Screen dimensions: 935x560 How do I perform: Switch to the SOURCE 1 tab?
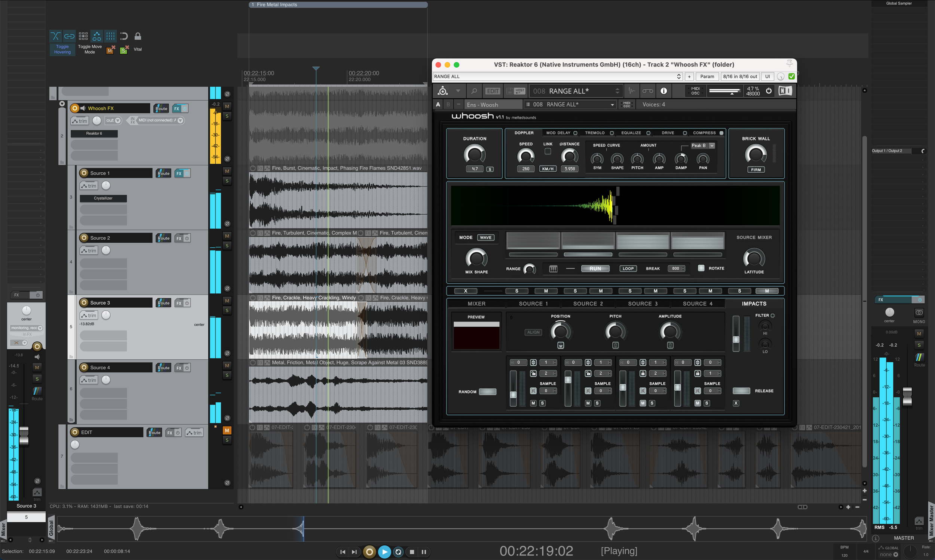(533, 304)
